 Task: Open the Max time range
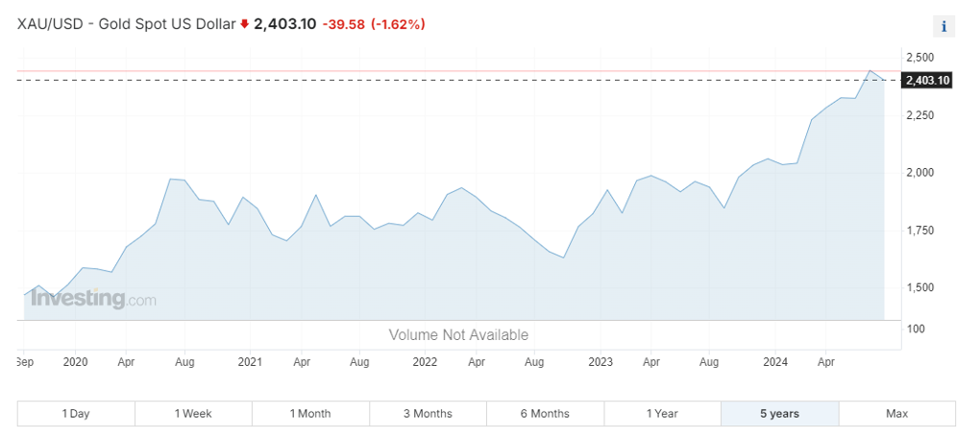tap(896, 413)
